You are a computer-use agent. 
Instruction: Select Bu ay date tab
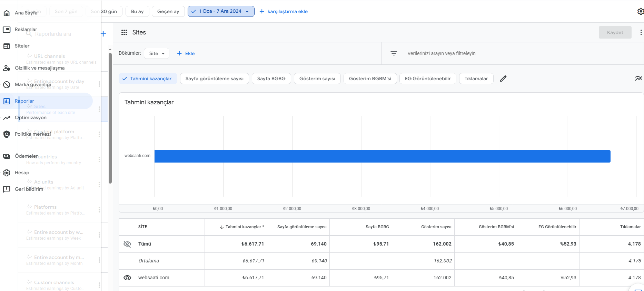coord(137,11)
